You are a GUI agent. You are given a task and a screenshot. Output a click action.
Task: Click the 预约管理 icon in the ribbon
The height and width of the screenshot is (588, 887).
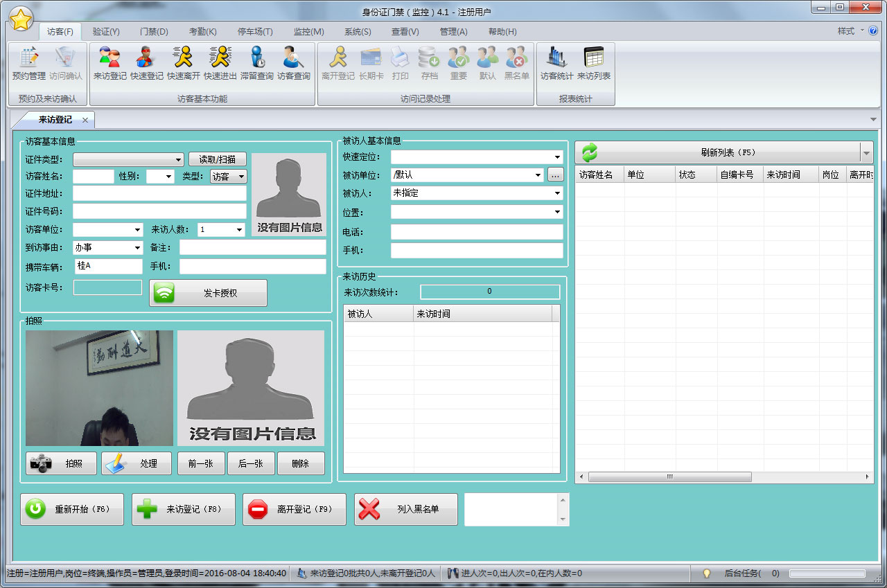click(x=28, y=64)
